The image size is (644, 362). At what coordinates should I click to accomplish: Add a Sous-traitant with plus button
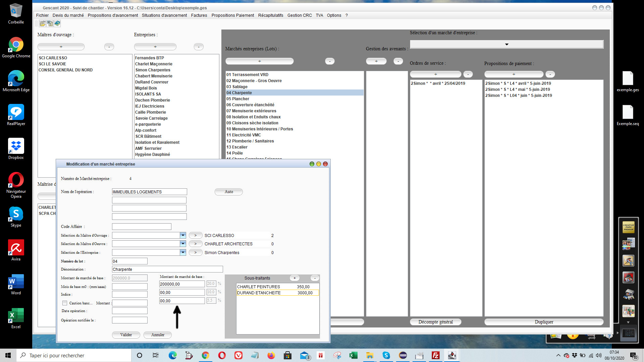coord(295,278)
